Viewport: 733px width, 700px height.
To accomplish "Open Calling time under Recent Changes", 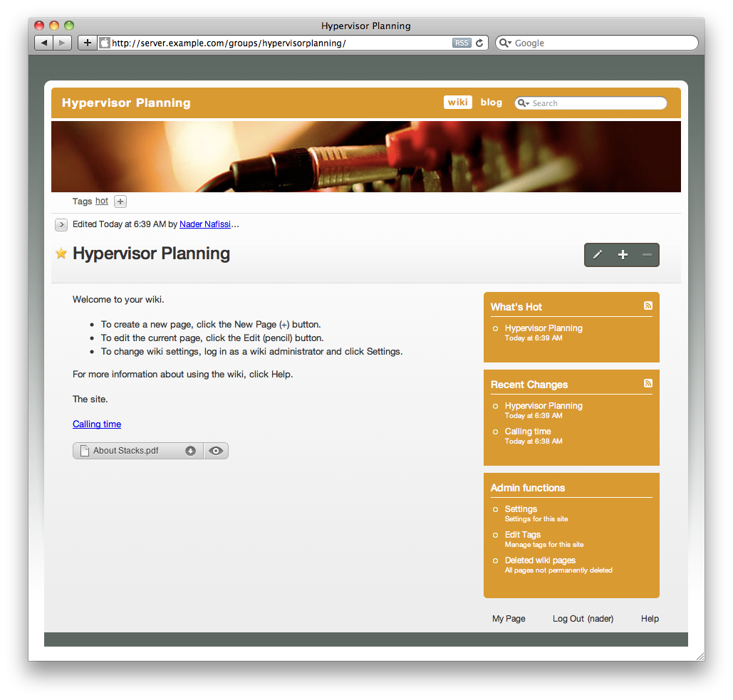I will [x=528, y=432].
